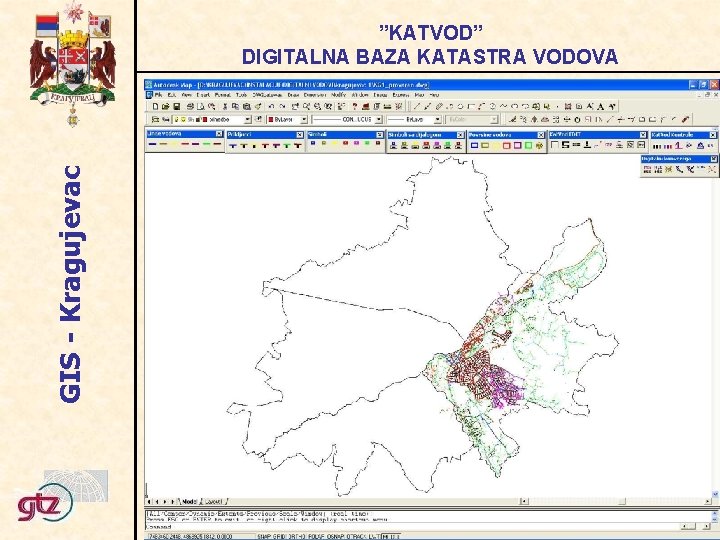This screenshot has width=720, height=540.
Task: Select the green T symbol in Prikljucci
Action: point(287,146)
